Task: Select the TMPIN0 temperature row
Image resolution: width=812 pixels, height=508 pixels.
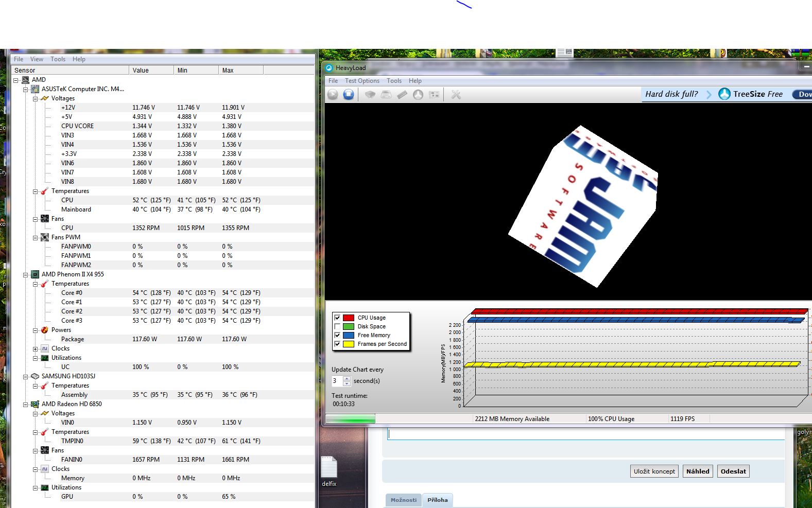Action: [163, 441]
